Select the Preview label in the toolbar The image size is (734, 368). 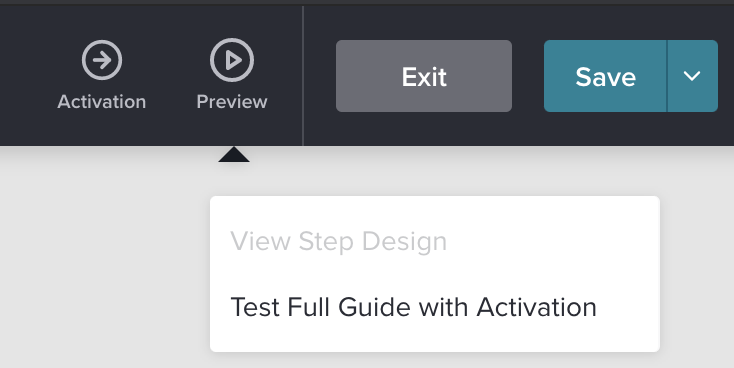coord(232,102)
